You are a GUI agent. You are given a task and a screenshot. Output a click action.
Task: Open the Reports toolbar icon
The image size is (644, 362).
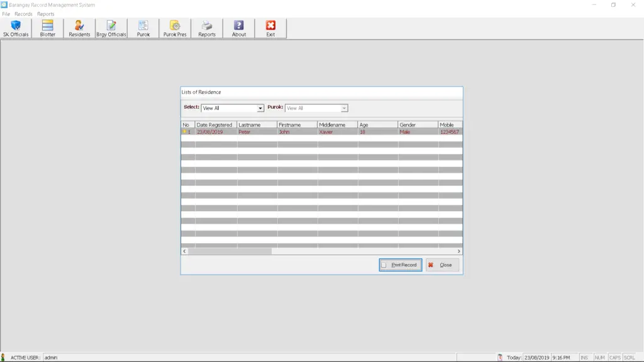click(x=207, y=28)
